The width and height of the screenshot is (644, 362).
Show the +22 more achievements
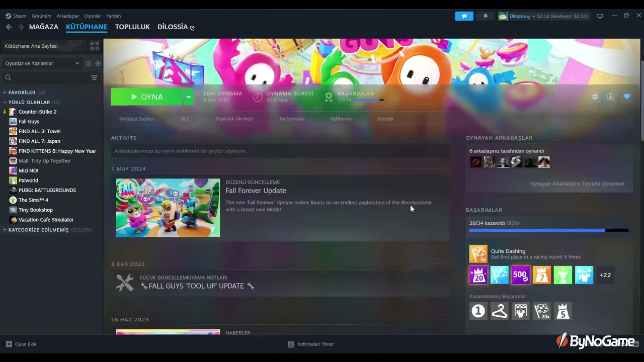point(605,275)
